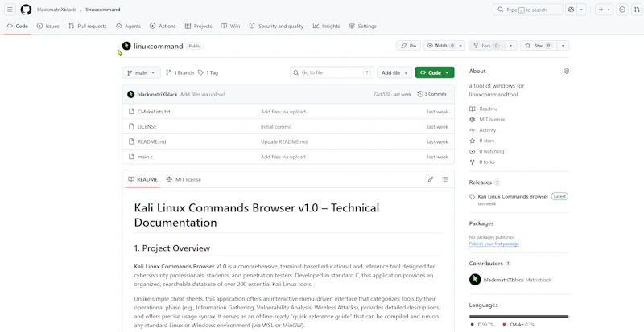Open the README.md file
This screenshot has width=644, height=332.
(151, 141)
